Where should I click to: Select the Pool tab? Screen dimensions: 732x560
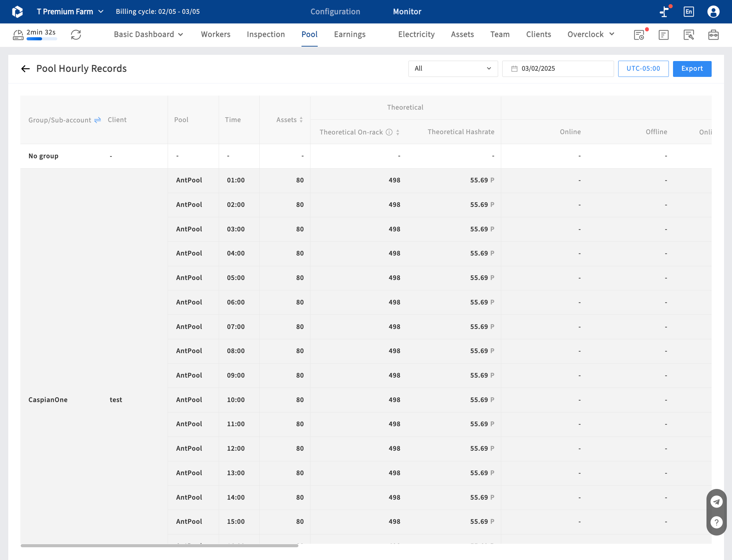pyautogui.click(x=309, y=34)
